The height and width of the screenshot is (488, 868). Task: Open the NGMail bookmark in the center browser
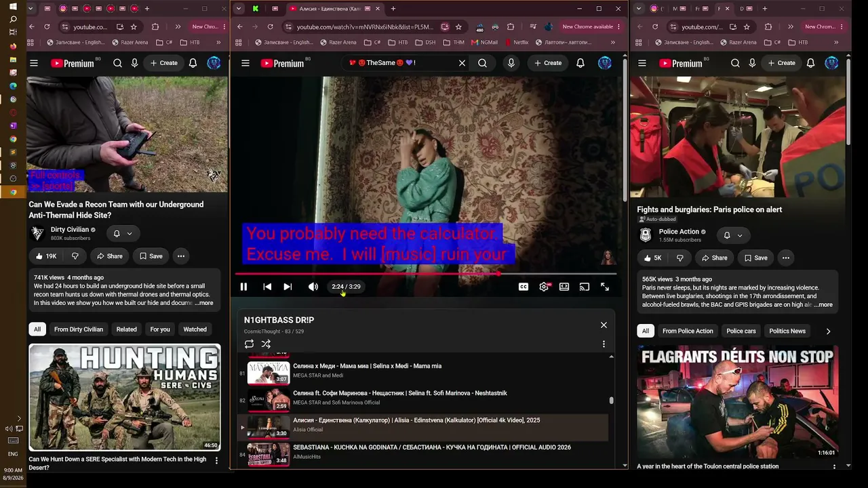tap(484, 42)
